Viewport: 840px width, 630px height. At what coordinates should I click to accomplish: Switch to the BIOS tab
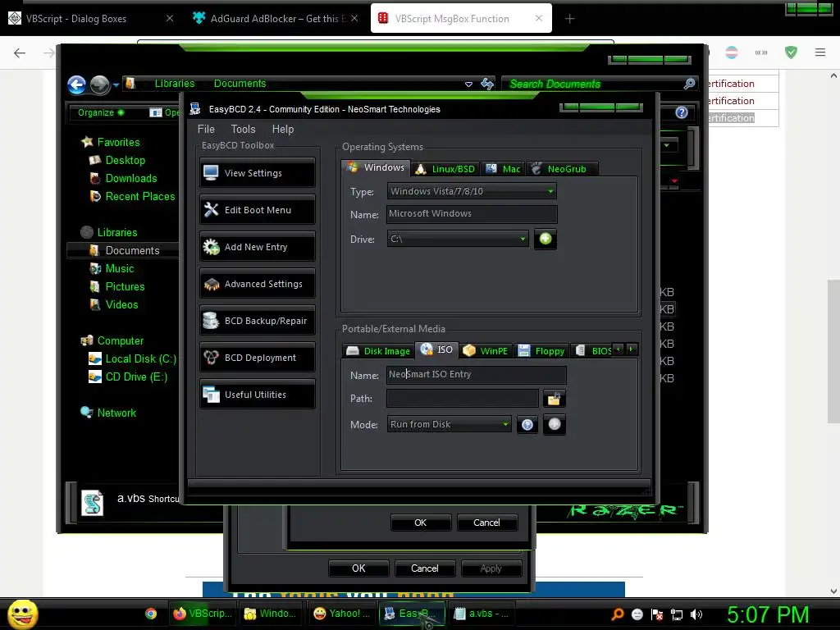[593, 351]
